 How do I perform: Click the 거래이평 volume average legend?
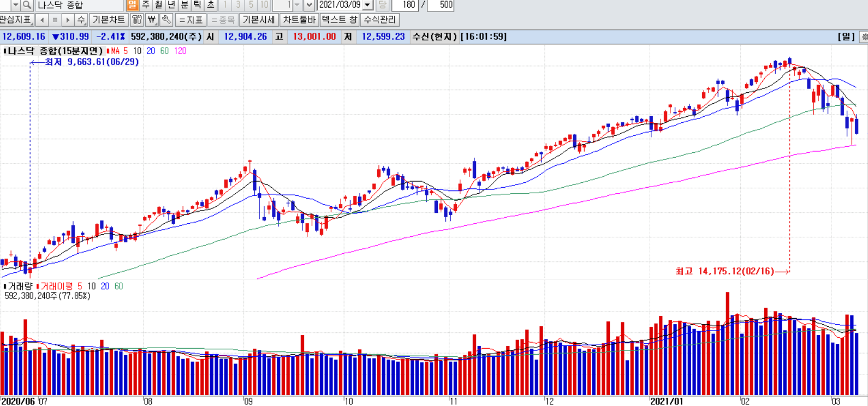(x=60, y=286)
